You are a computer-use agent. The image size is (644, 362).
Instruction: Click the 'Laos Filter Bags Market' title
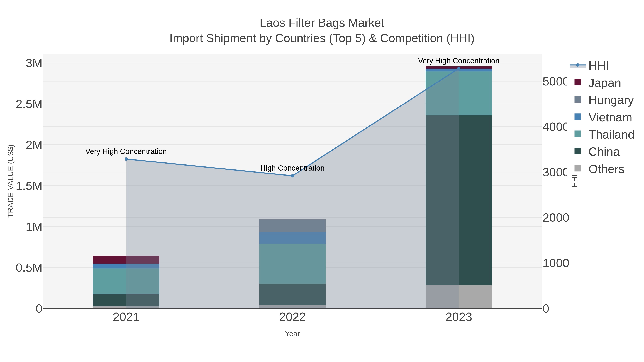(322, 23)
